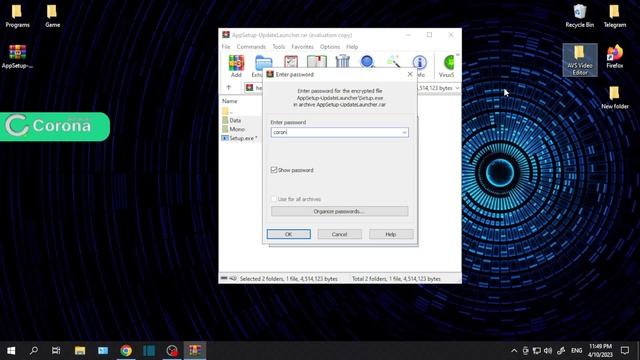Click OK to confirm the password
This screenshot has height=360, width=640.
[289, 234]
